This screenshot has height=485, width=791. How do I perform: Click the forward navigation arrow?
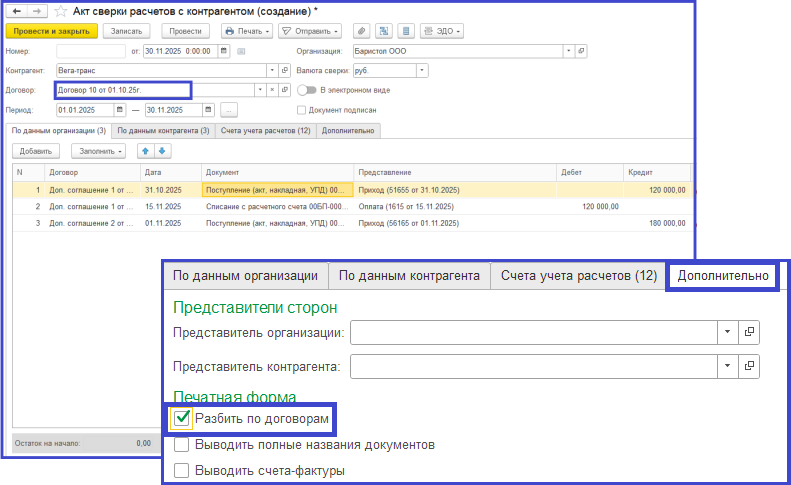(37, 11)
